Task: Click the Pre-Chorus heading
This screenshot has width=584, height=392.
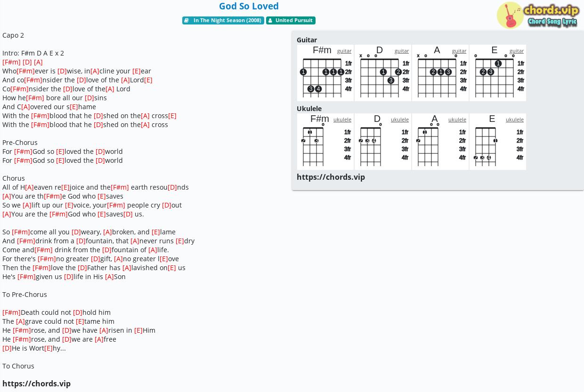Action: (x=20, y=143)
